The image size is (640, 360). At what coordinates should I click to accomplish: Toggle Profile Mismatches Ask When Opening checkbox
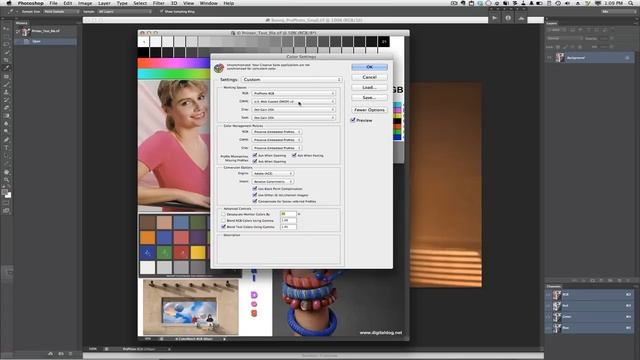(x=255, y=155)
